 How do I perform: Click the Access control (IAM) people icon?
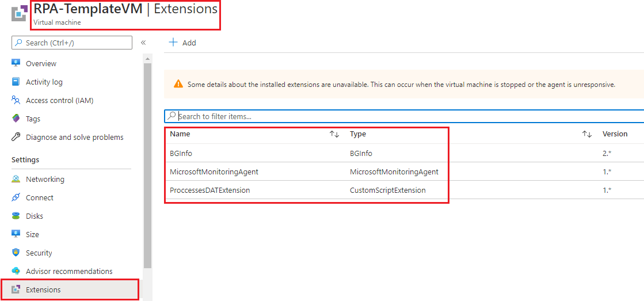pyautogui.click(x=16, y=100)
